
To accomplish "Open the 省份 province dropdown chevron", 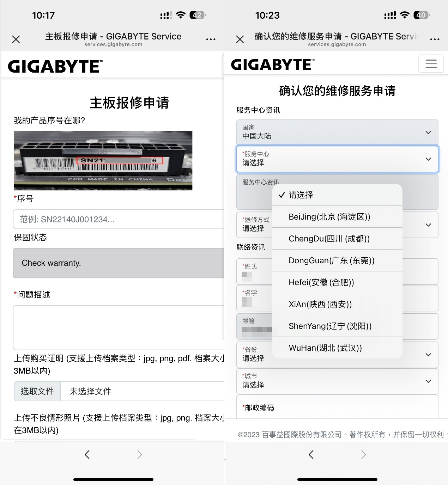I will (x=428, y=355).
